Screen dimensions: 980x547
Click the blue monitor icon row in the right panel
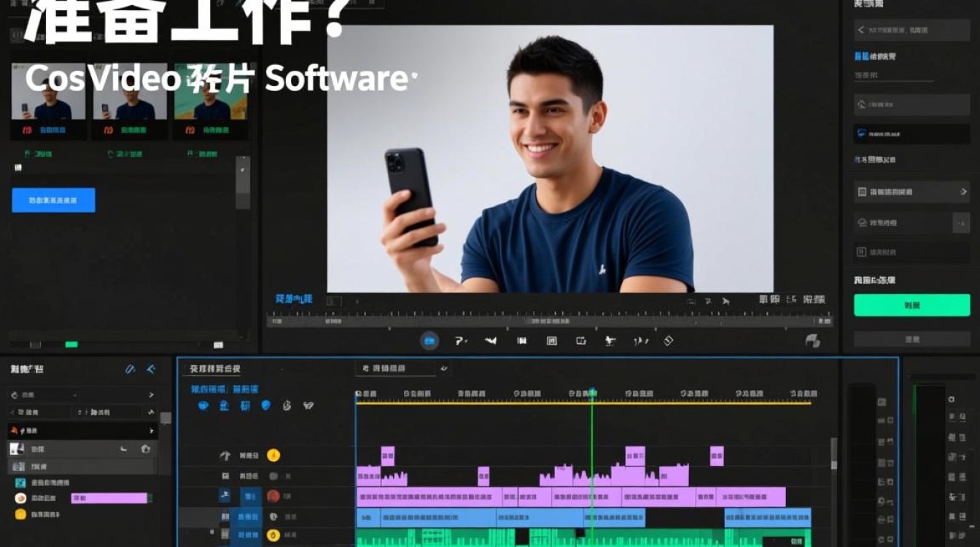pyautogui.click(x=911, y=133)
